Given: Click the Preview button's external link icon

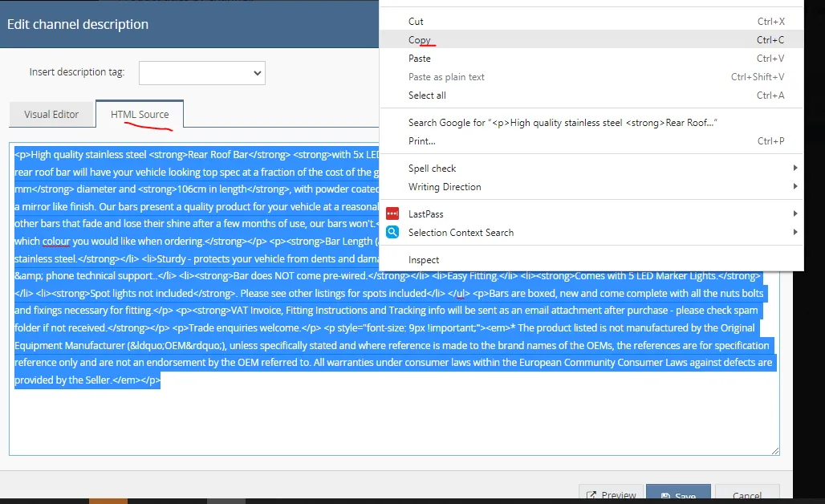Looking at the screenshot, I should click(x=591, y=496).
